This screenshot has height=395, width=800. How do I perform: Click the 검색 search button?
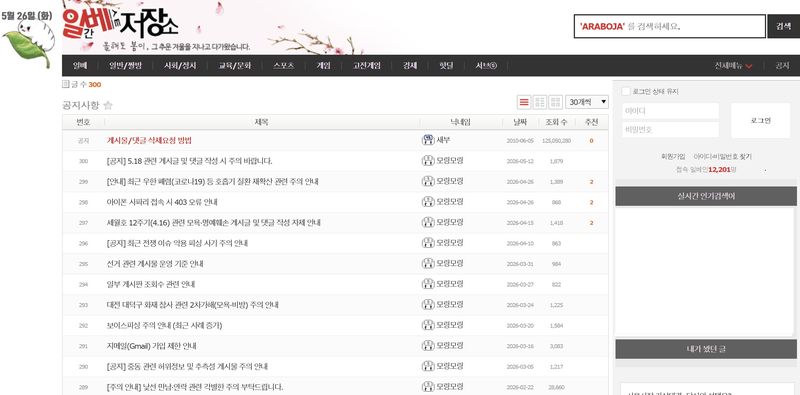point(783,27)
